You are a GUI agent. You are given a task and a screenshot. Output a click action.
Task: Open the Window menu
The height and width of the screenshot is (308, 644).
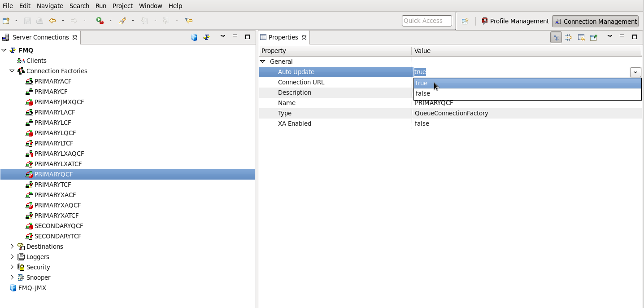[150, 6]
